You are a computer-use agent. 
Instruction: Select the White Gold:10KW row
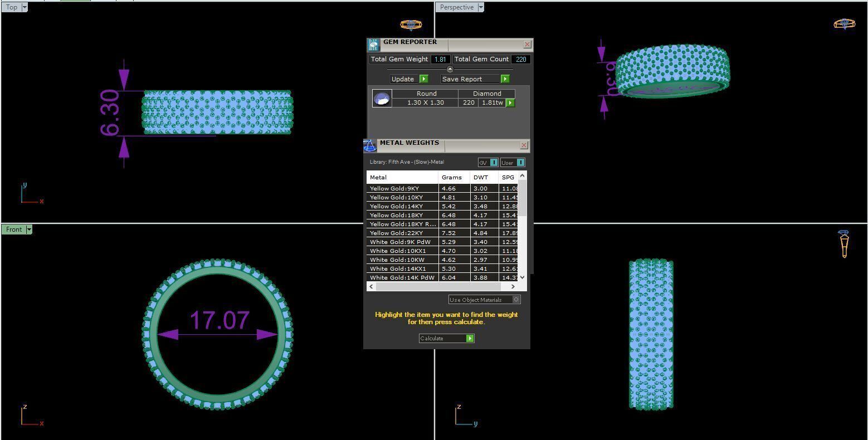pyautogui.click(x=442, y=260)
